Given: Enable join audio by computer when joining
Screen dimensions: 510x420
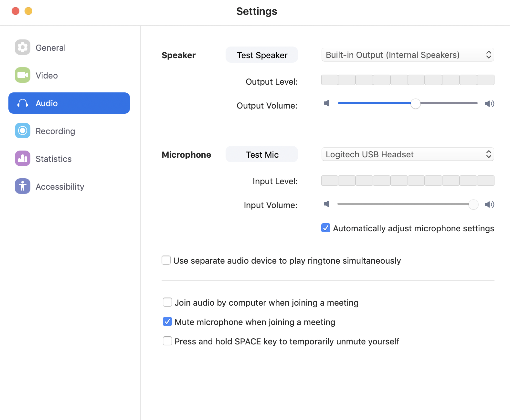Looking at the screenshot, I should click(x=167, y=302).
